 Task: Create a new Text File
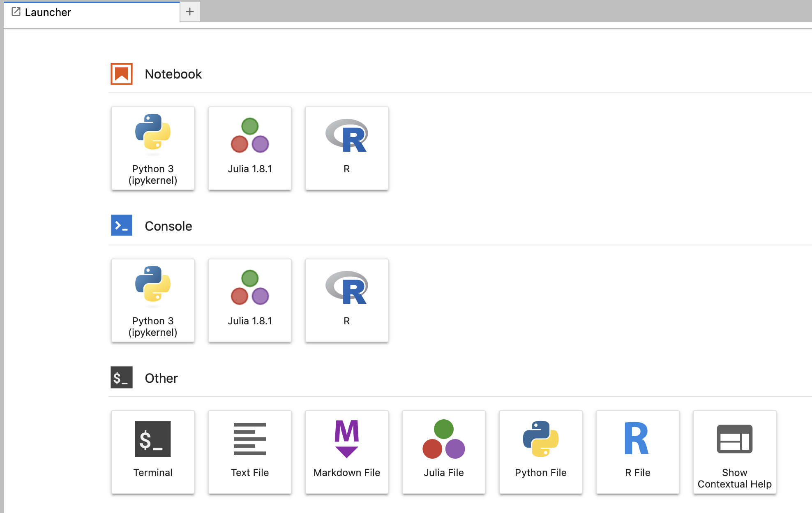pyautogui.click(x=249, y=452)
